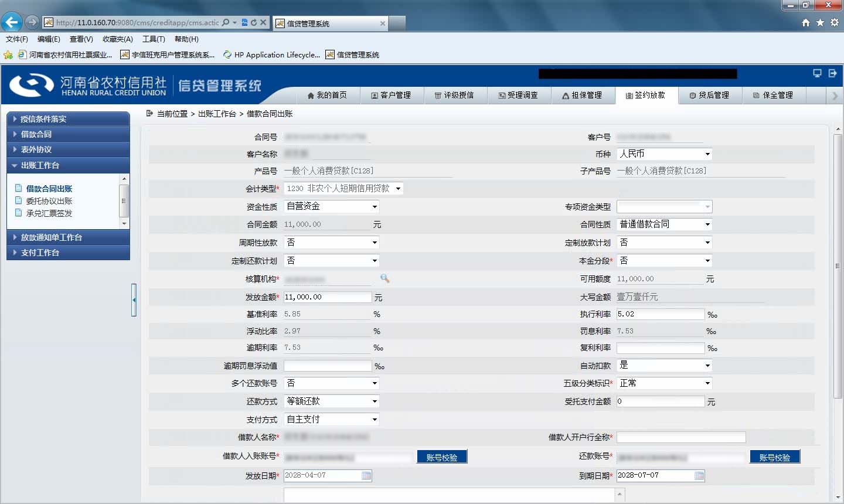Open the 定制放款计划 dropdown
Viewport: 844px width, 504px height.
click(665, 243)
